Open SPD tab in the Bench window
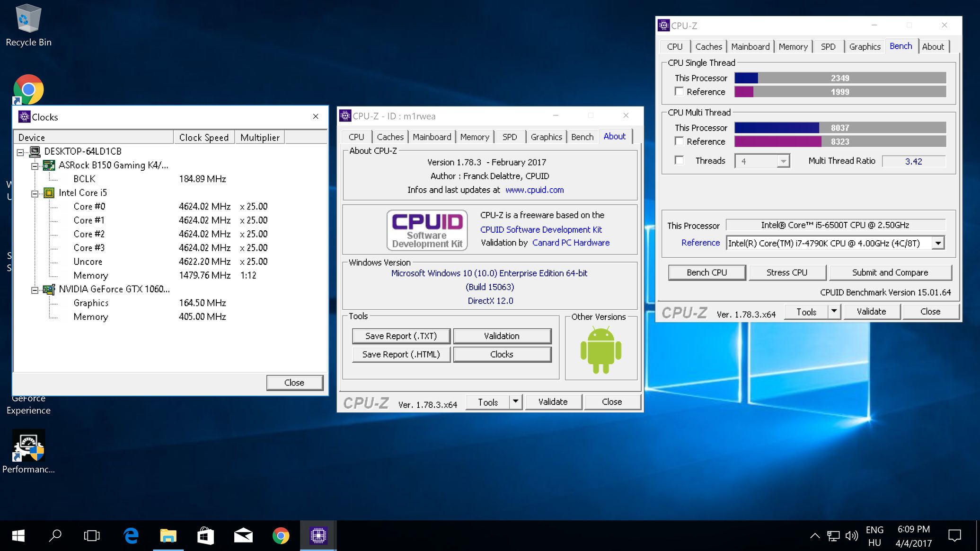 pyautogui.click(x=828, y=46)
